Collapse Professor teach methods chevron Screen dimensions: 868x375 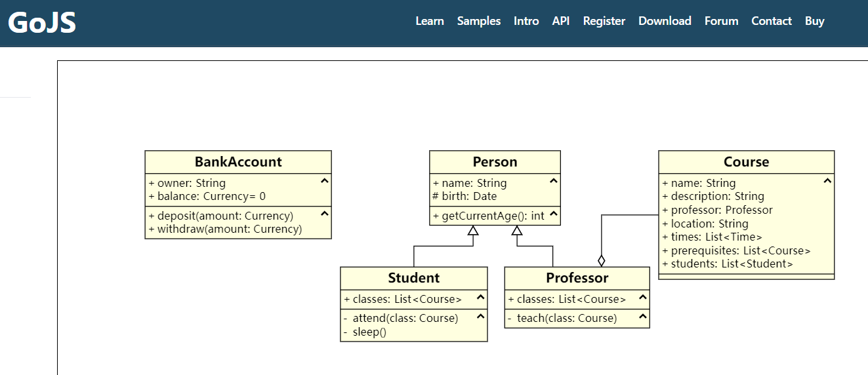[x=643, y=316]
